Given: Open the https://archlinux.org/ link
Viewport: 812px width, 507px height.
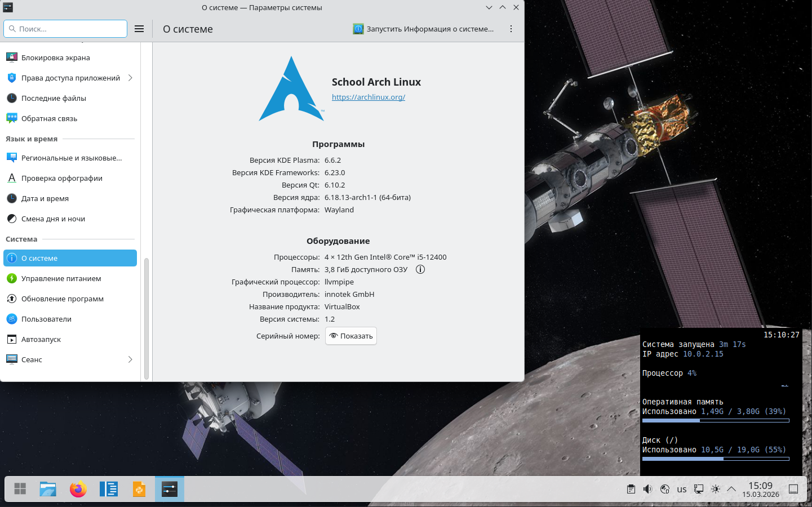Looking at the screenshot, I should click(369, 97).
